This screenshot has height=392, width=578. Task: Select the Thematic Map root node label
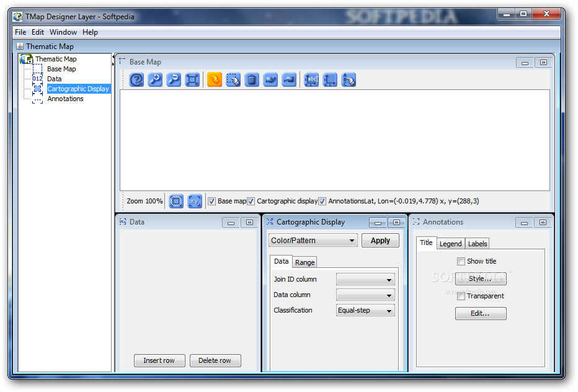(x=56, y=59)
